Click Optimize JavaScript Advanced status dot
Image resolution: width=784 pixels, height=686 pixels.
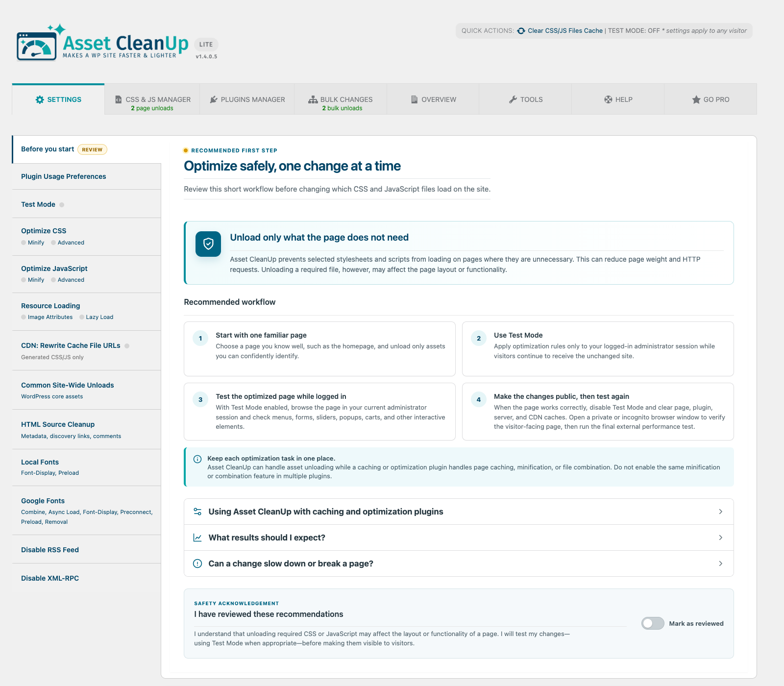[x=53, y=280]
